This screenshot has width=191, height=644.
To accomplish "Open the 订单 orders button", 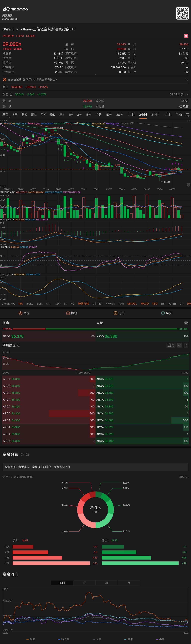I will pyautogui.click(x=119, y=313).
